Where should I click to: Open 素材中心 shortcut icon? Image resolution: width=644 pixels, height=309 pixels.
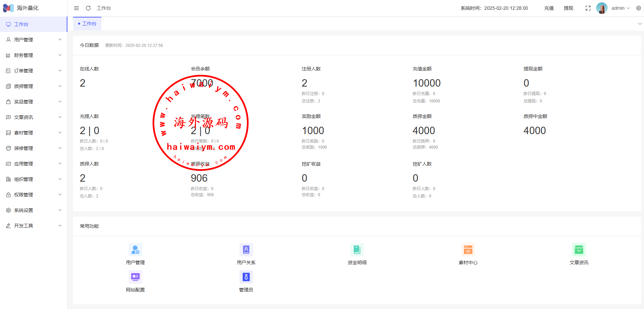(468, 250)
